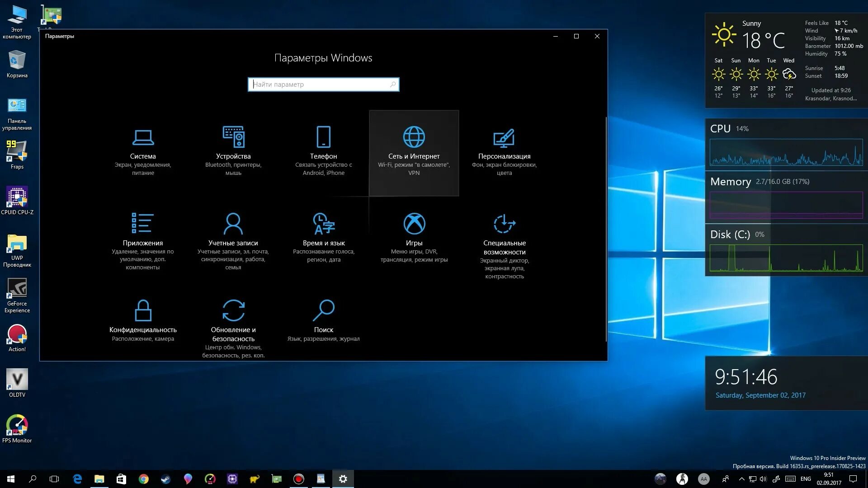
Task: Open the volume control in system tray
Action: coord(763,479)
